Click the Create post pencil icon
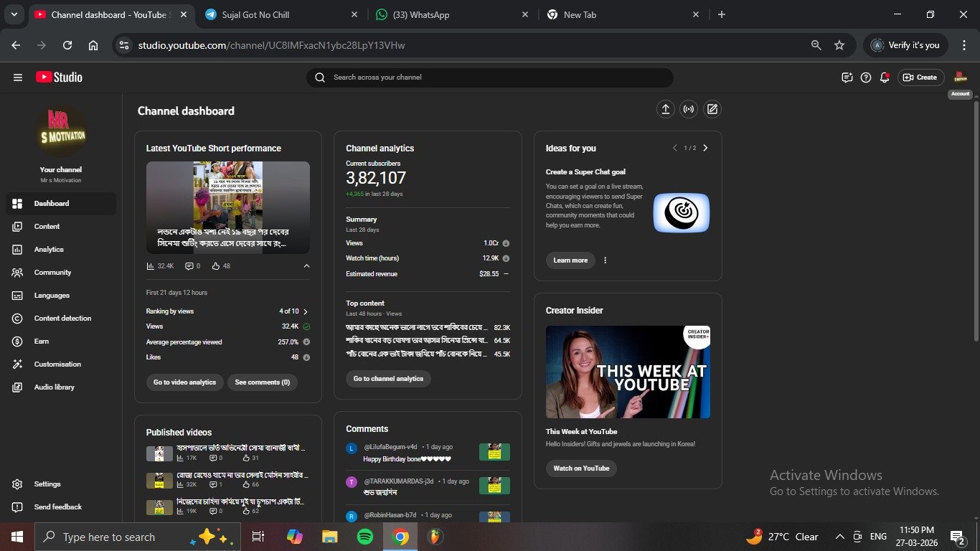Image resolution: width=980 pixels, height=551 pixels. (712, 109)
